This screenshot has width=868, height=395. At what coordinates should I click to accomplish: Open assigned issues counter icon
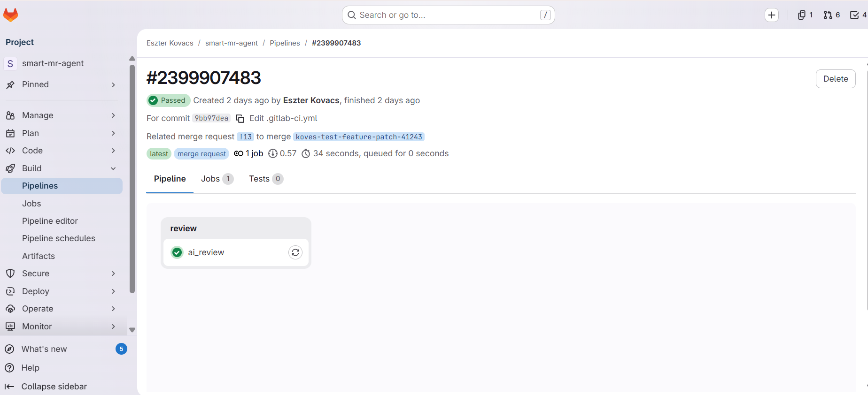pyautogui.click(x=801, y=15)
